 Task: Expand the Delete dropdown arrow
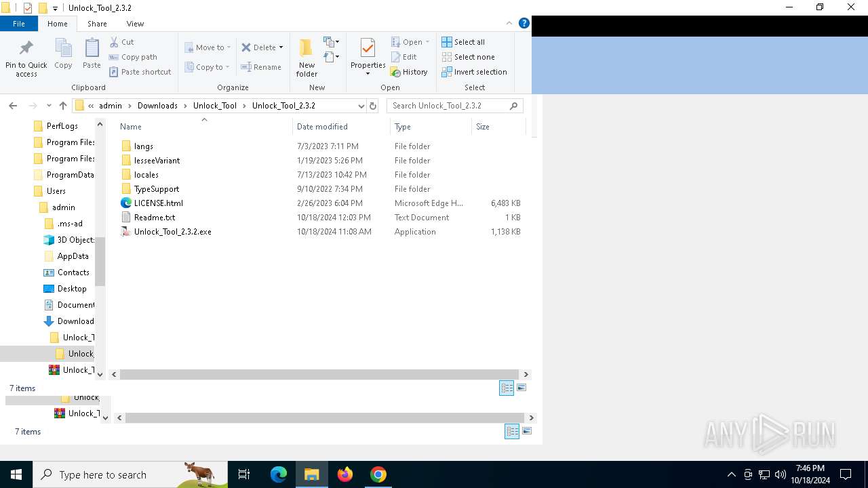click(281, 47)
